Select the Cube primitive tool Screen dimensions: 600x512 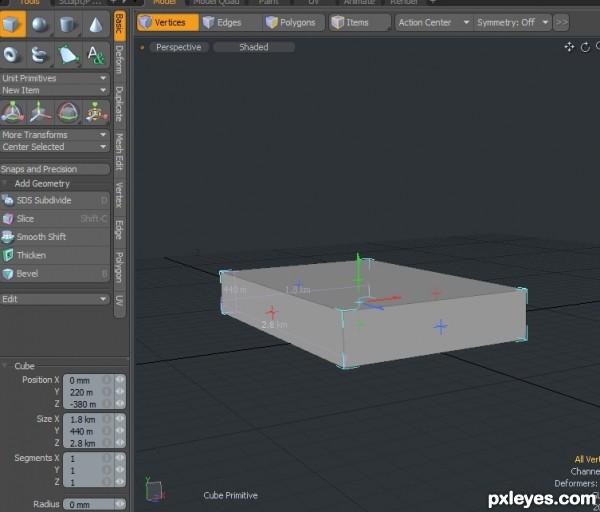coord(13,24)
